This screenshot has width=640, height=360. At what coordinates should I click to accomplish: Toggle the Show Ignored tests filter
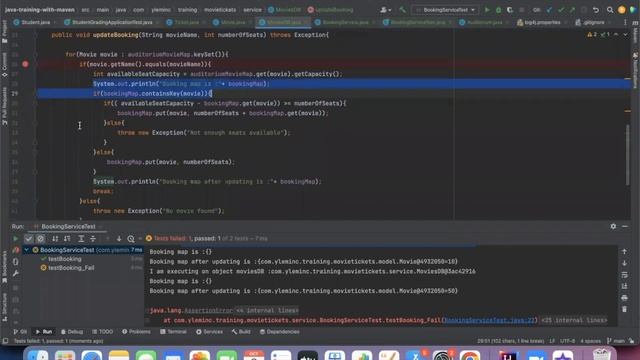[40, 239]
